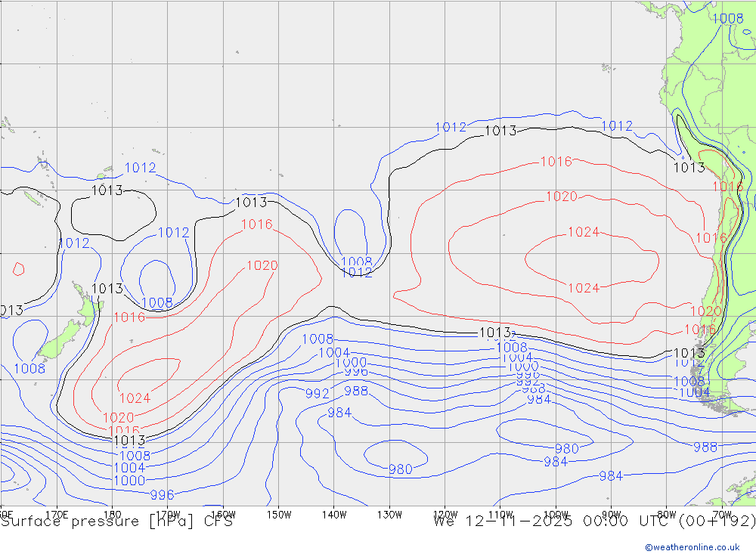
Task: Select the 80W longitude axis label
Action: pyautogui.click(x=666, y=514)
